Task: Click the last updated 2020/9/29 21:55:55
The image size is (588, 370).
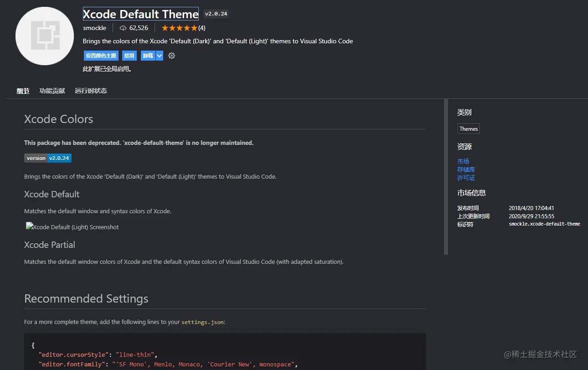Action: (x=531, y=216)
